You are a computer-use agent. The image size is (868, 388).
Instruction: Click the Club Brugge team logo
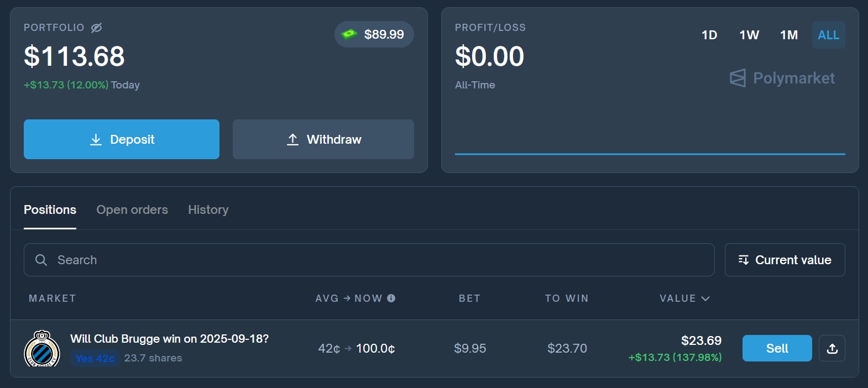click(42, 349)
